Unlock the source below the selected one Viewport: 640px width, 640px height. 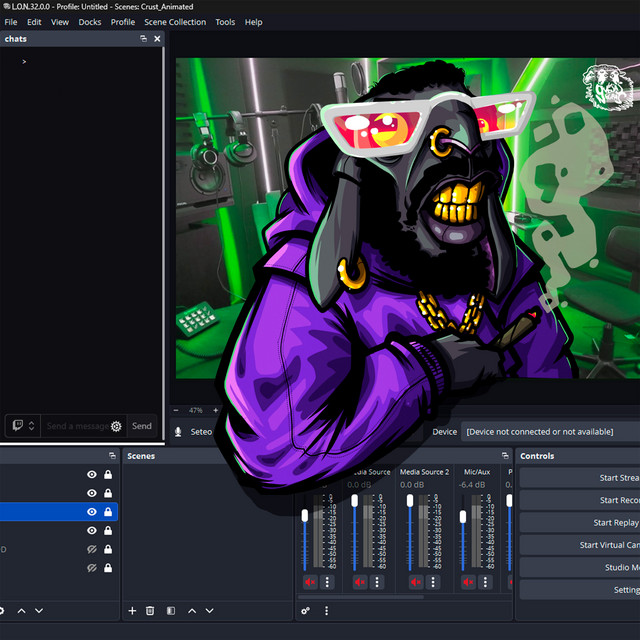coord(108,531)
